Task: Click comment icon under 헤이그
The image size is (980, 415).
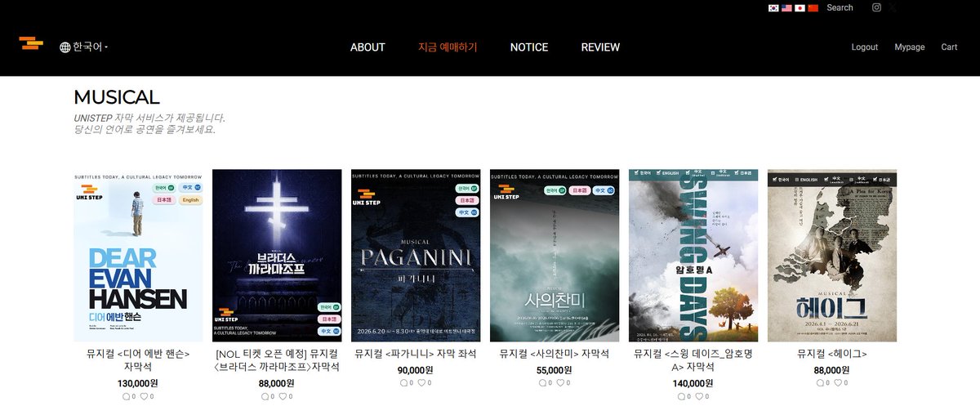Action: 821,382
